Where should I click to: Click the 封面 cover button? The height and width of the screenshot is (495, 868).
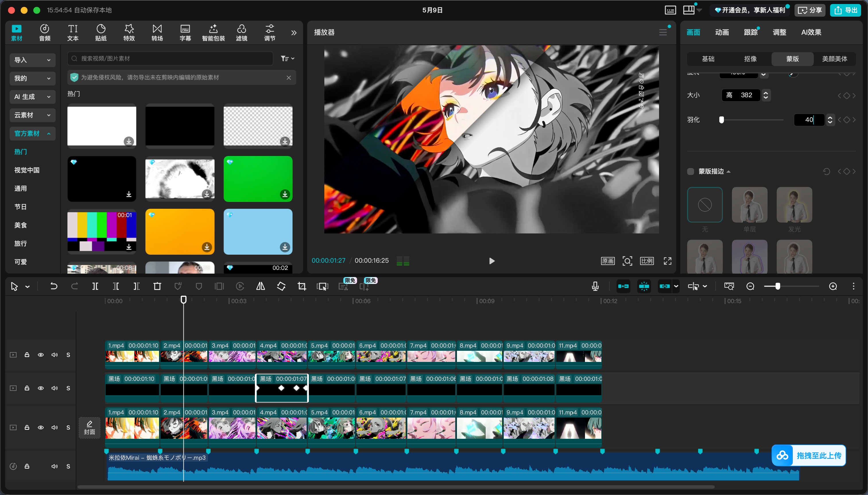coord(90,427)
